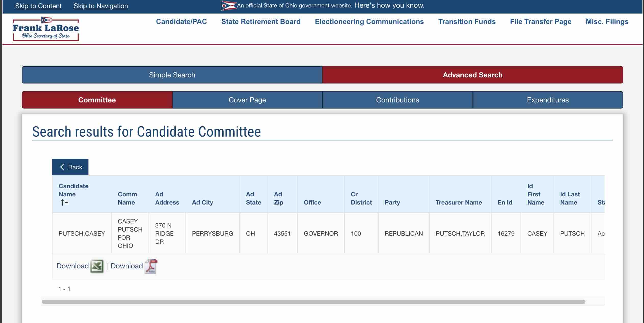644x323 pixels.
Task: Click the sort arrow under Candidate Name
Action: tap(65, 202)
